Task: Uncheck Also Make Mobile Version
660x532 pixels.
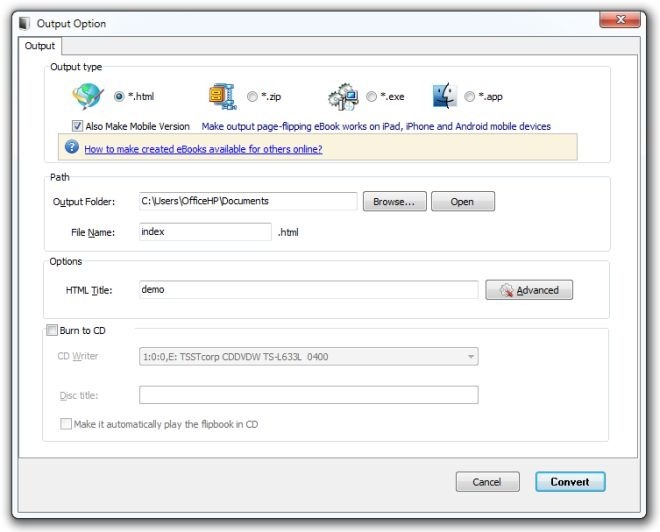Action: [x=77, y=126]
